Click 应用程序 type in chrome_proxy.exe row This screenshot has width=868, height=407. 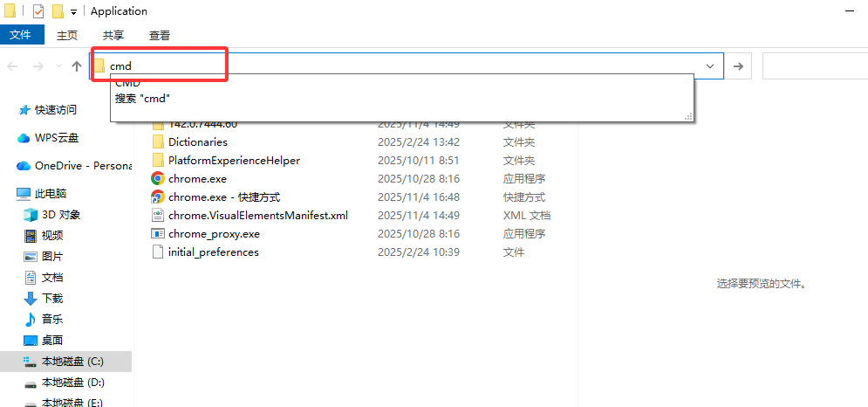523,234
